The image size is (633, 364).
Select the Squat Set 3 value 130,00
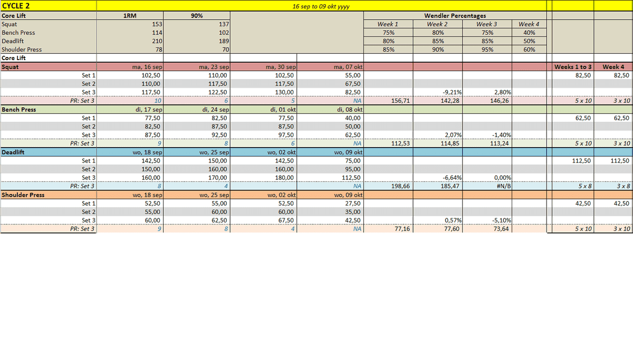[263, 92]
